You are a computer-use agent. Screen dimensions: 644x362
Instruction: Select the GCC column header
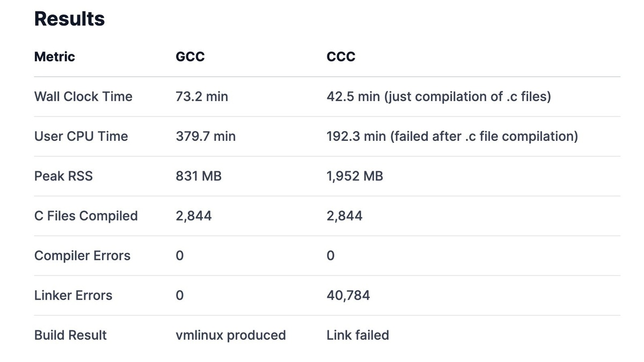(190, 57)
